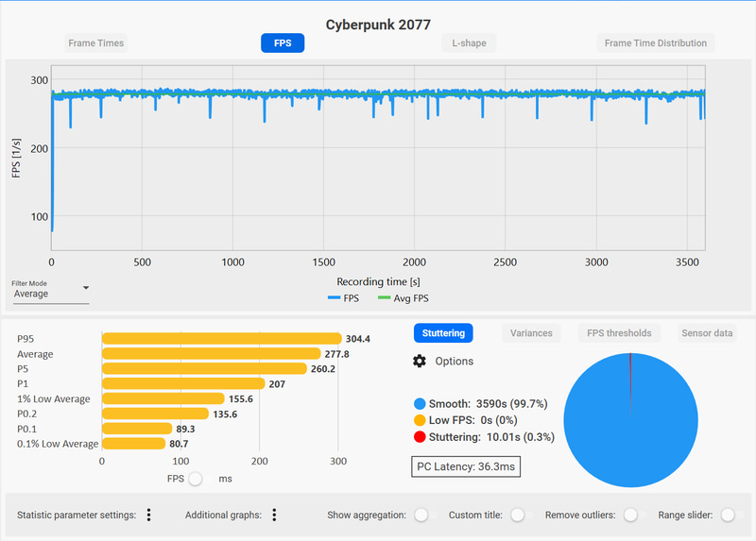756x541 pixels.
Task: Toggle the FPS / ms unit switch
Action: click(x=196, y=479)
